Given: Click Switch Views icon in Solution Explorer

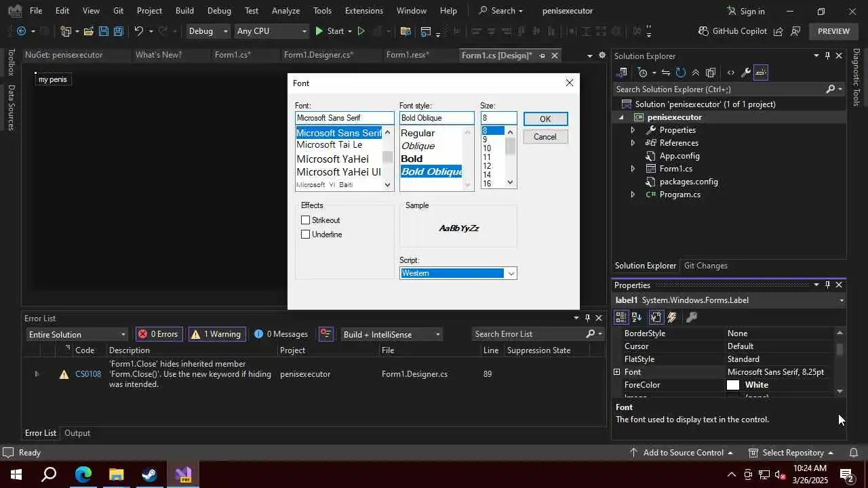Looking at the screenshot, I should tap(622, 73).
